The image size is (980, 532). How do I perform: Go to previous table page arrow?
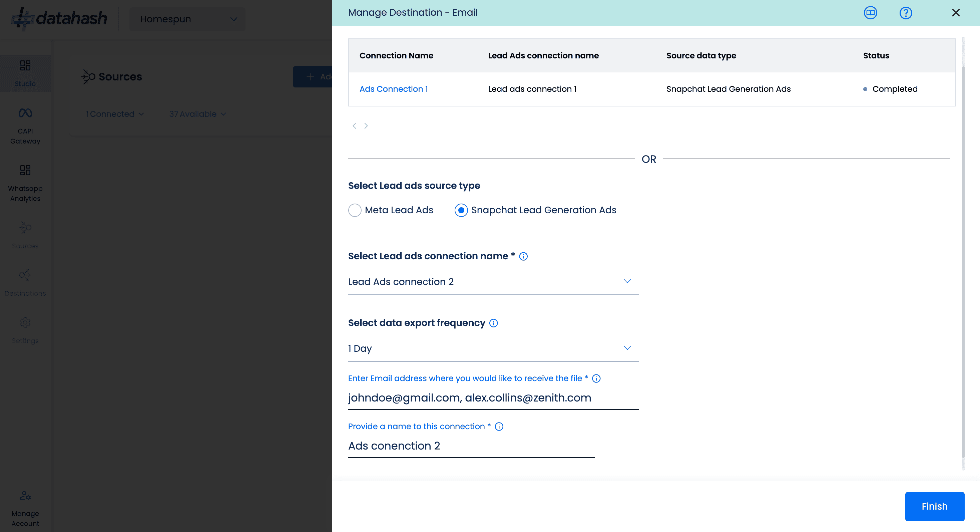pos(354,125)
